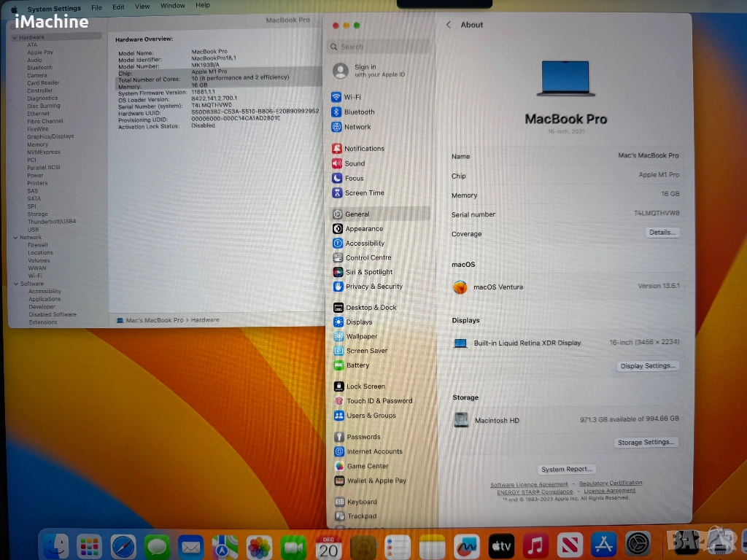This screenshot has width=747, height=560.
Task: Collapse the Software tree section
Action: (15, 284)
